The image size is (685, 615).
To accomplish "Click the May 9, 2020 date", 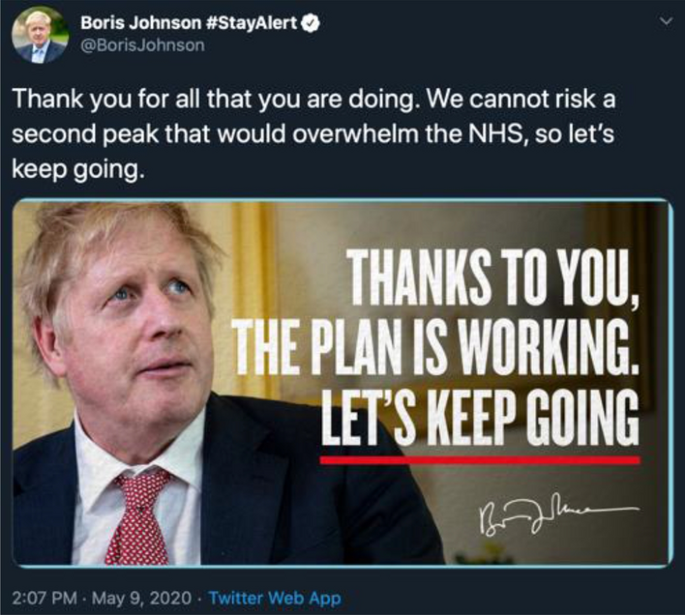I will 142,598.
